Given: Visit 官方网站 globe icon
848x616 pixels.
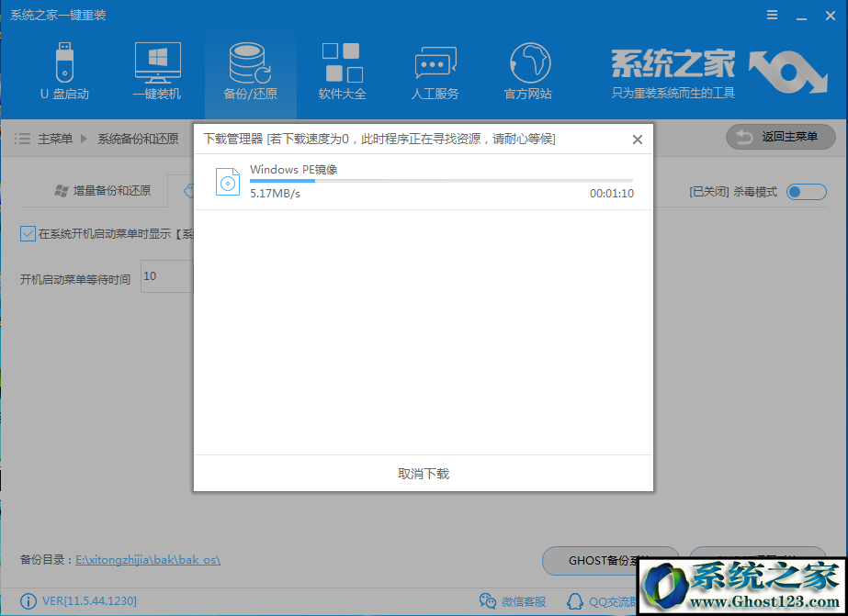Looking at the screenshot, I should [x=528, y=72].
